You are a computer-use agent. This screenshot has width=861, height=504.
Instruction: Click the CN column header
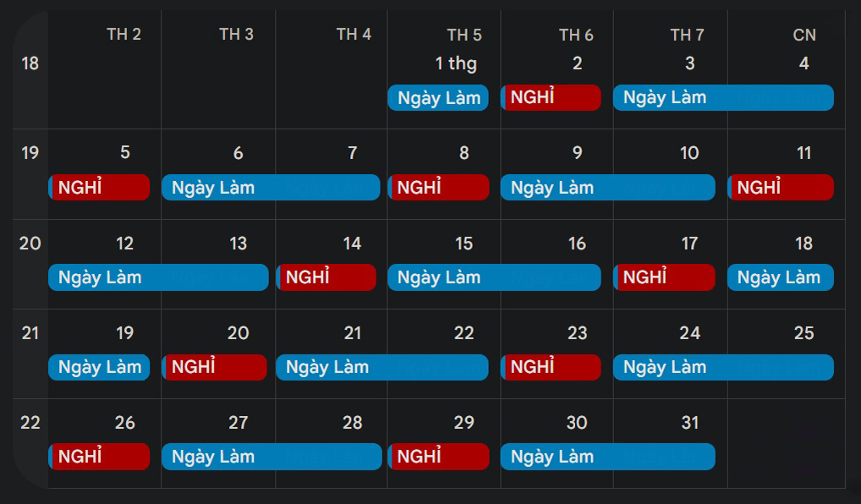[x=804, y=35]
